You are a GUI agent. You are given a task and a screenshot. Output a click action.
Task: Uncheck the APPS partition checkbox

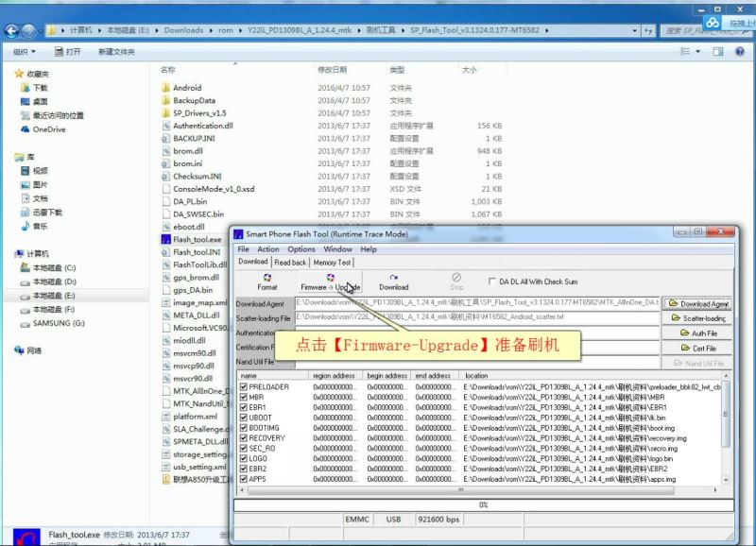tap(244, 479)
